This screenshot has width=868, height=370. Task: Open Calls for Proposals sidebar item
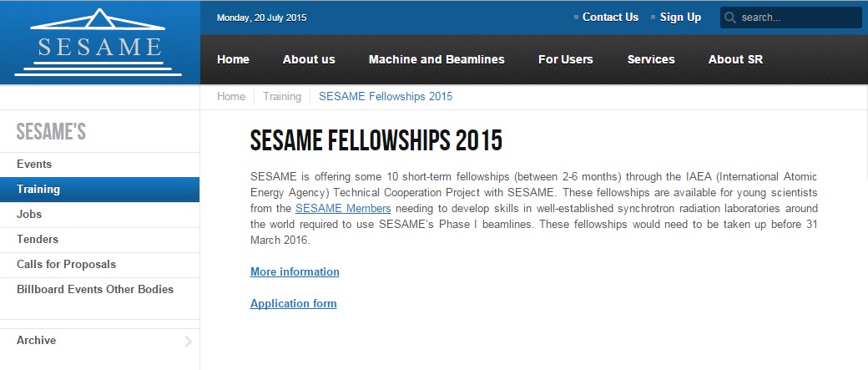(x=99, y=265)
